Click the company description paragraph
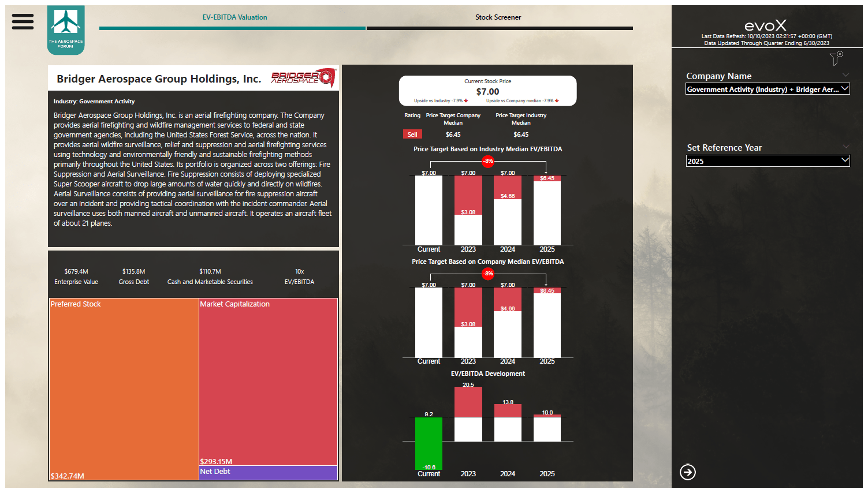868x493 pixels. pos(193,169)
